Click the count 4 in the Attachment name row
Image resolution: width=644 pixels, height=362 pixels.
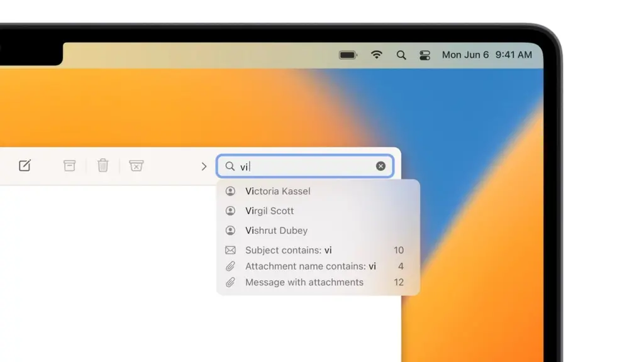pyautogui.click(x=401, y=266)
